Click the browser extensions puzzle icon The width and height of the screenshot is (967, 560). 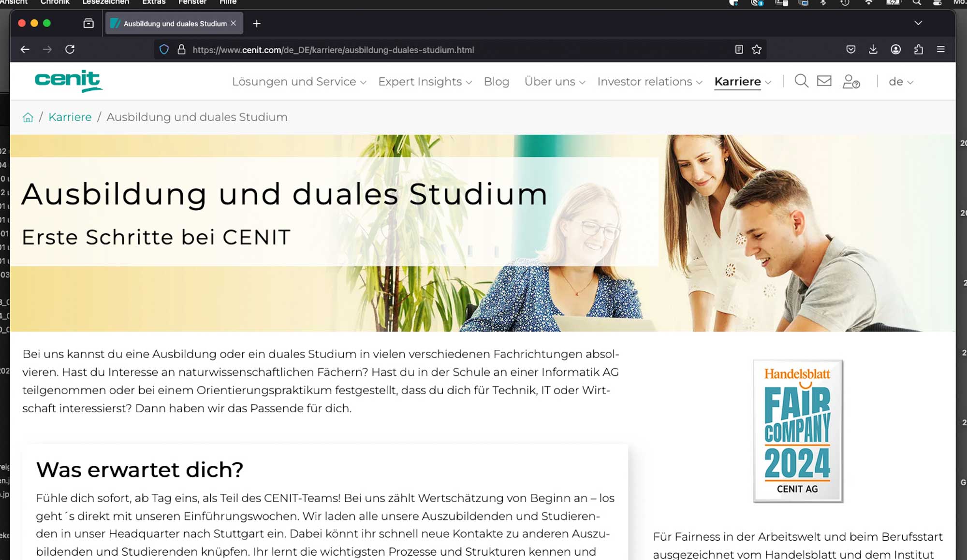pos(918,50)
